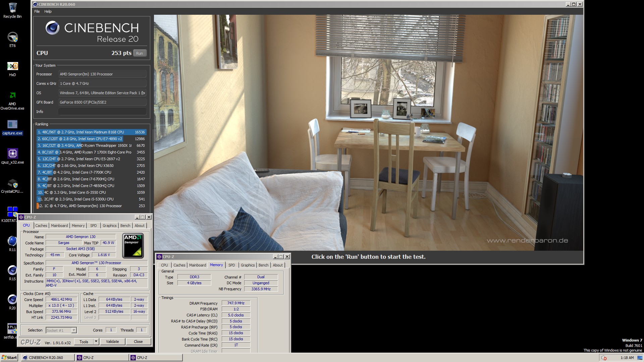Open the Graphics tab in Memory CPU-Z window
644x362 pixels.
click(248, 265)
